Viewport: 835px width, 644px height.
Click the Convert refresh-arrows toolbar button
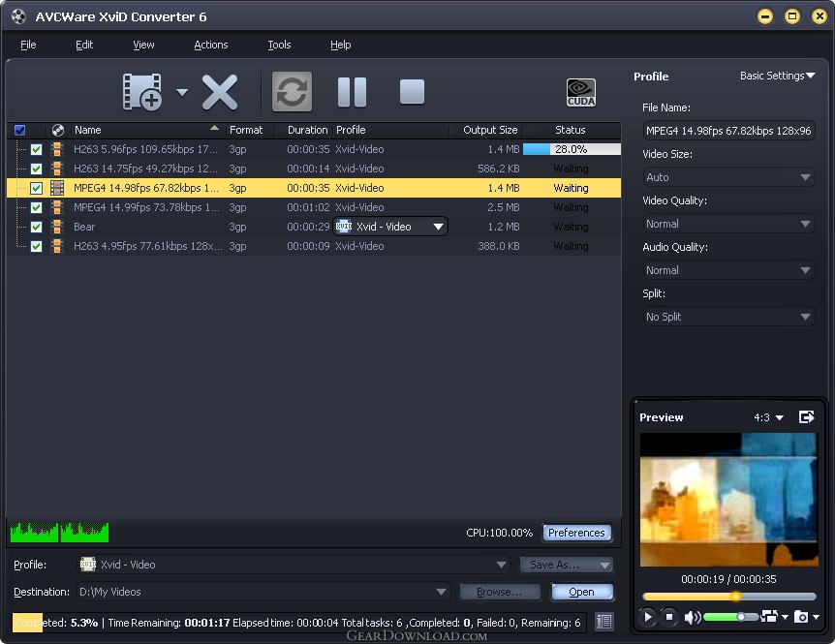pos(292,92)
